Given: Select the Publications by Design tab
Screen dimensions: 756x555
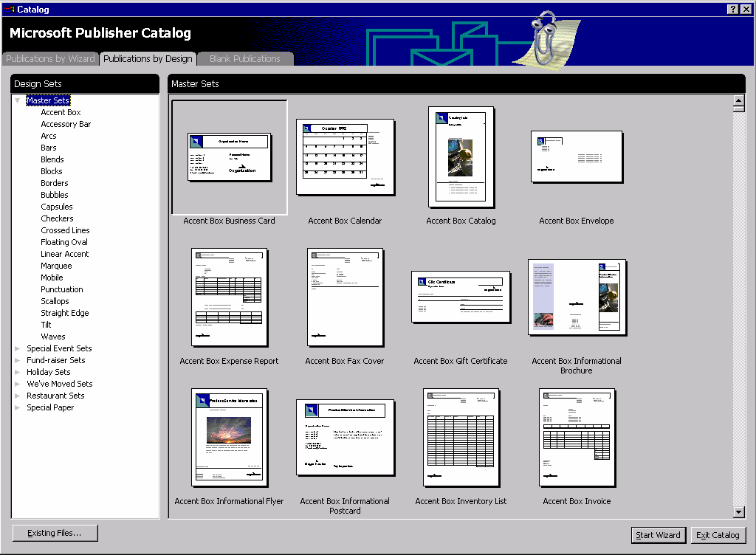Looking at the screenshot, I should tap(148, 59).
